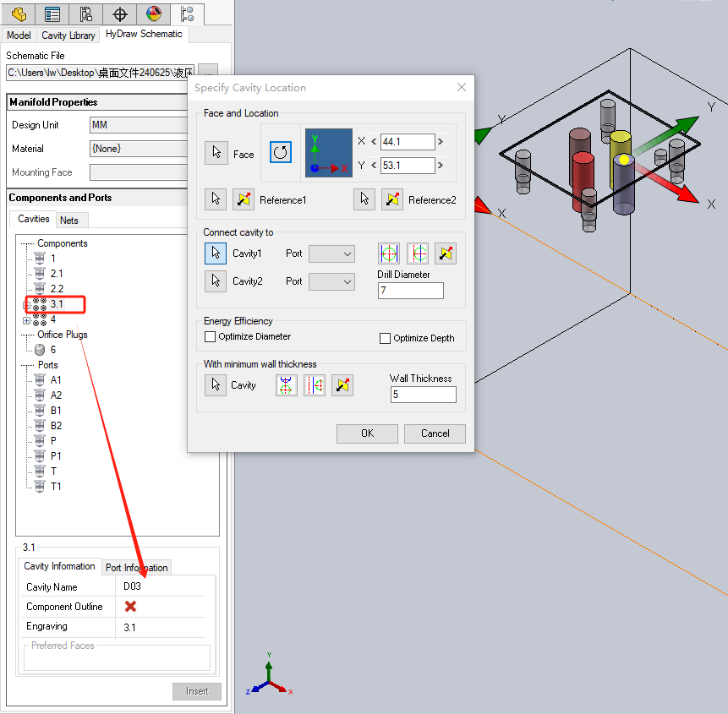Decrease the X value with left arrow
This screenshot has width=728, height=714.
(x=374, y=141)
